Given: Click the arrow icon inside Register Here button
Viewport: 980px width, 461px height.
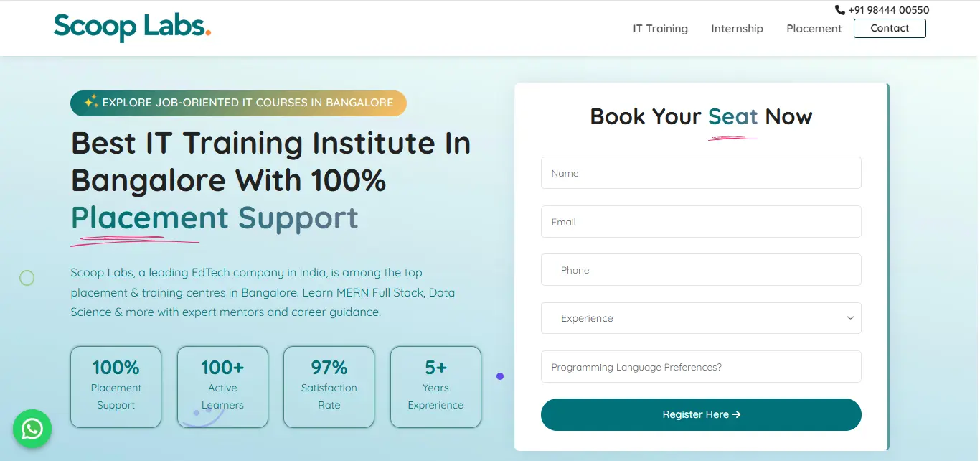Looking at the screenshot, I should point(737,414).
